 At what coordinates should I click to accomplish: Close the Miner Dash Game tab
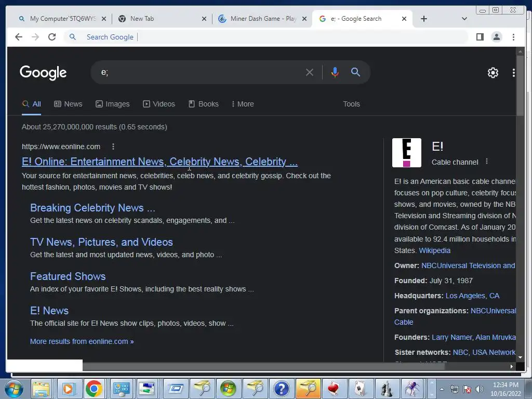(x=304, y=19)
